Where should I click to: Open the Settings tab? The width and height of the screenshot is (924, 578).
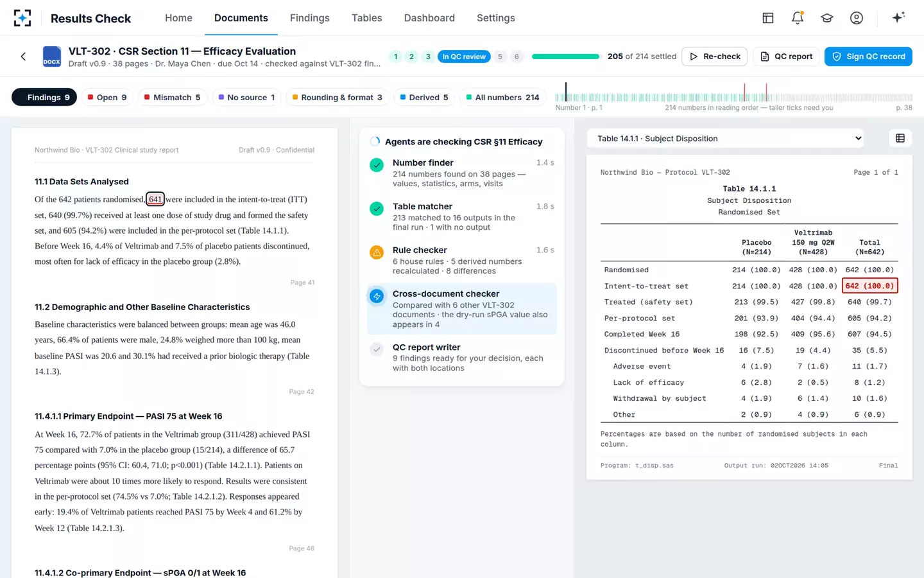[496, 18]
